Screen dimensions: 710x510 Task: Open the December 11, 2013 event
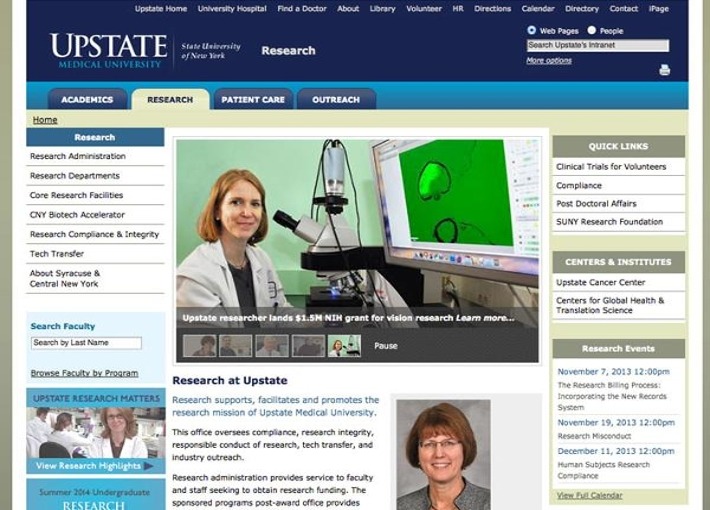[x=616, y=451]
